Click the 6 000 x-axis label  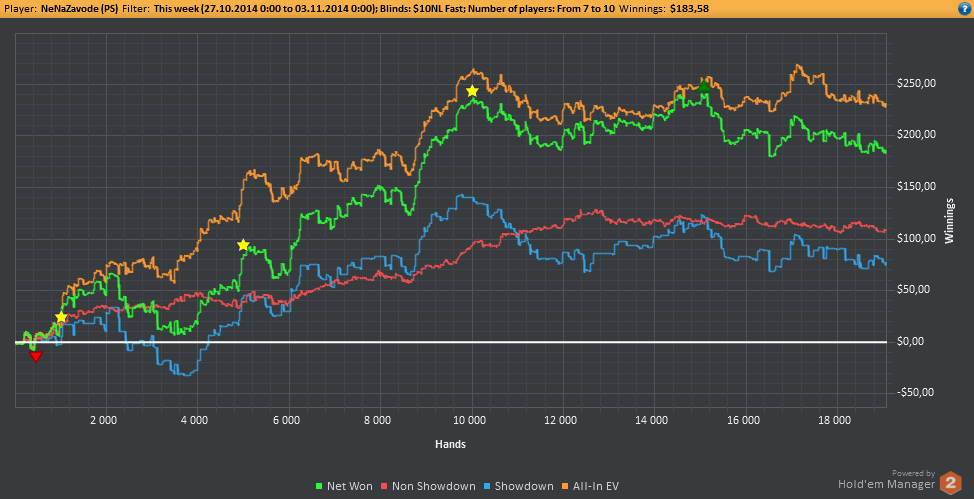pos(288,421)
